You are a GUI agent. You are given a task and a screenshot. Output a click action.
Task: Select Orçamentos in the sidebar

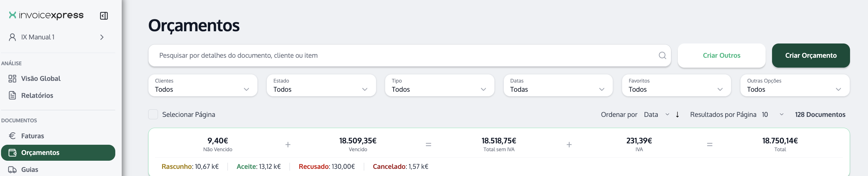[58, 153]
